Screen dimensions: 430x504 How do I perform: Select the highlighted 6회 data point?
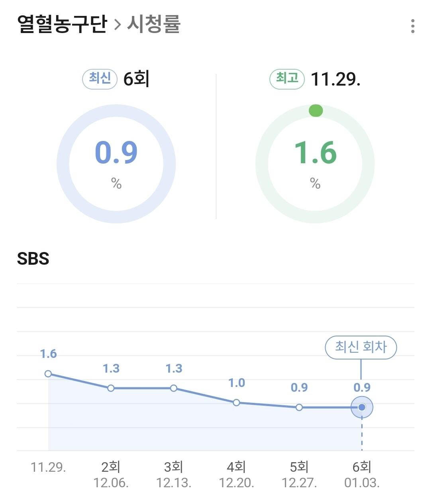coord(362,407)
